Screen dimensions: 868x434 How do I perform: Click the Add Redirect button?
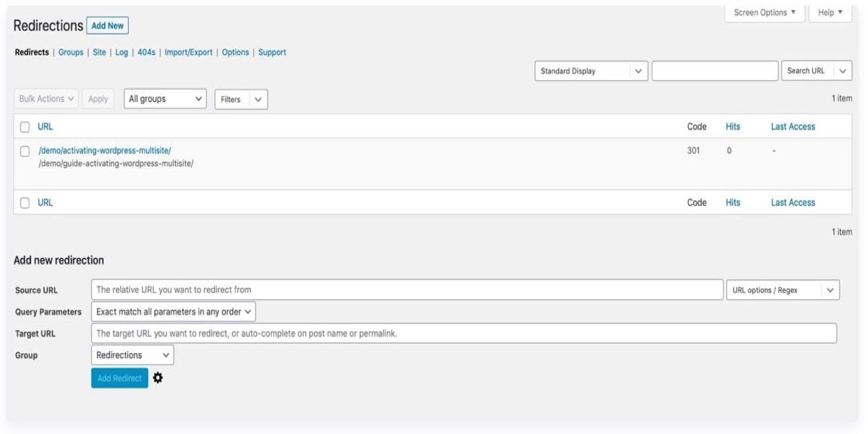[119, 378]
